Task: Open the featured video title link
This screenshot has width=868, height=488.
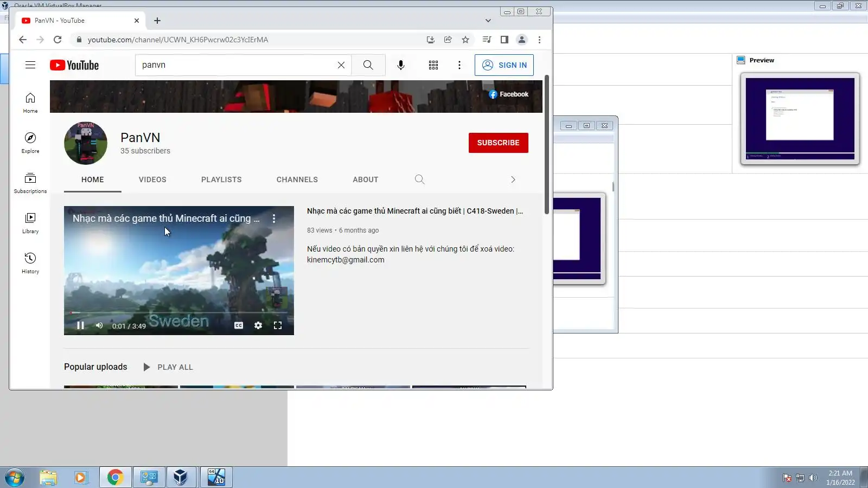Action: (x=415, y=211)
